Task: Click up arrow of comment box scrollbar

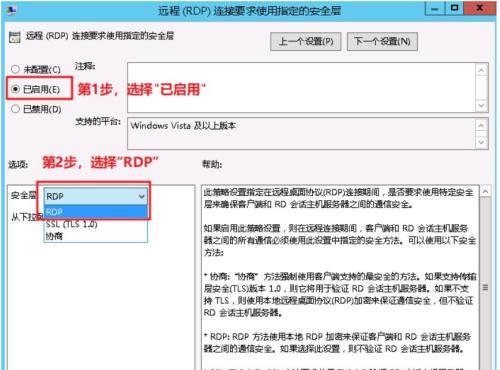Action: click(x=481, y=70)
